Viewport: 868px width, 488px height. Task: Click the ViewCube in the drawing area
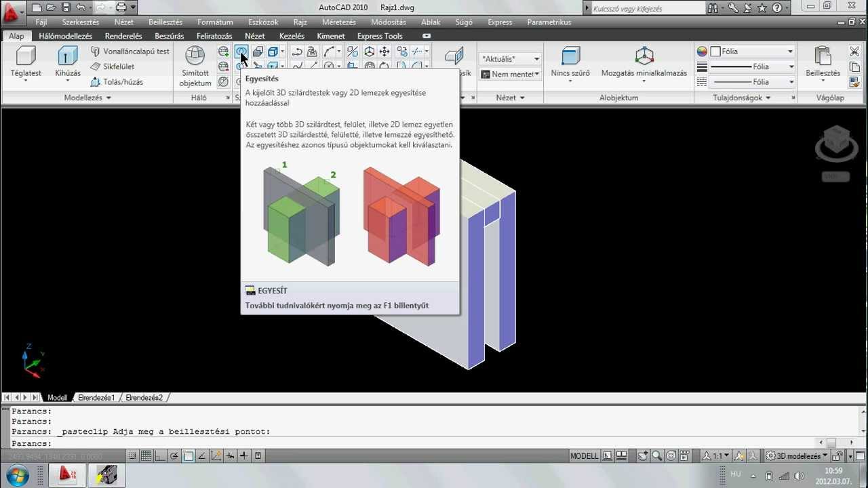pos(837,142)
